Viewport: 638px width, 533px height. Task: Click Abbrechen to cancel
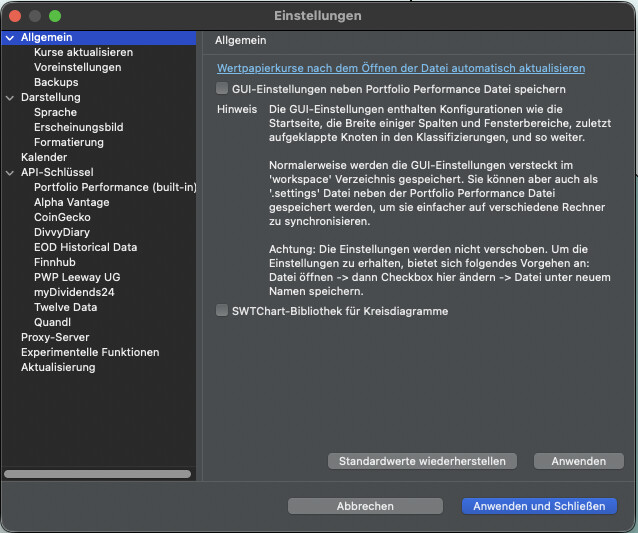pyautogui.click(x=365, y=506)
